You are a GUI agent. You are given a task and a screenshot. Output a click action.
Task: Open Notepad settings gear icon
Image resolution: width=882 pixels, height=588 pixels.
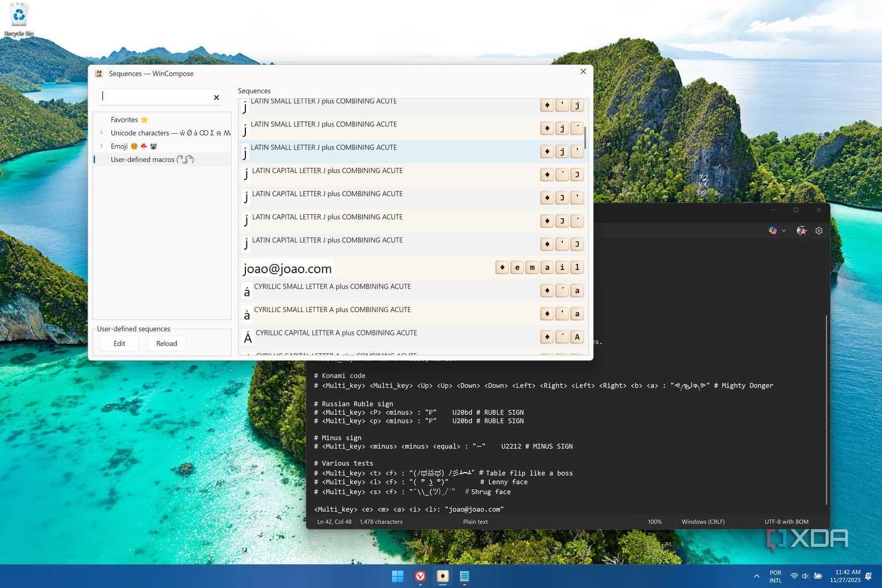tap(819, 231)
